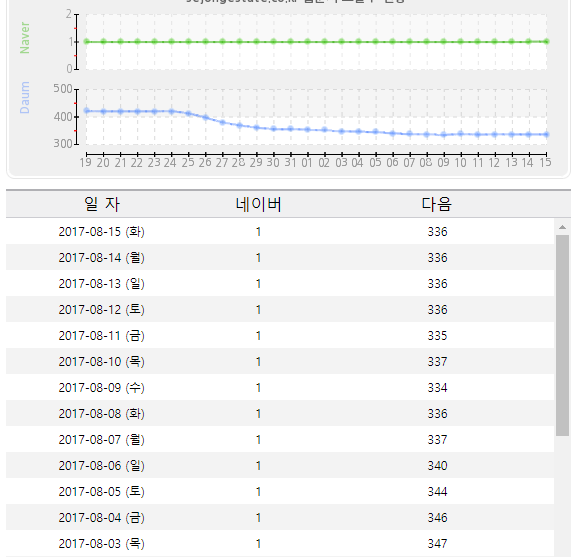Select the 2017-08-03 (목) row
Screen dimensions: 576x557
pyautogui.click(x=280, y=543)
